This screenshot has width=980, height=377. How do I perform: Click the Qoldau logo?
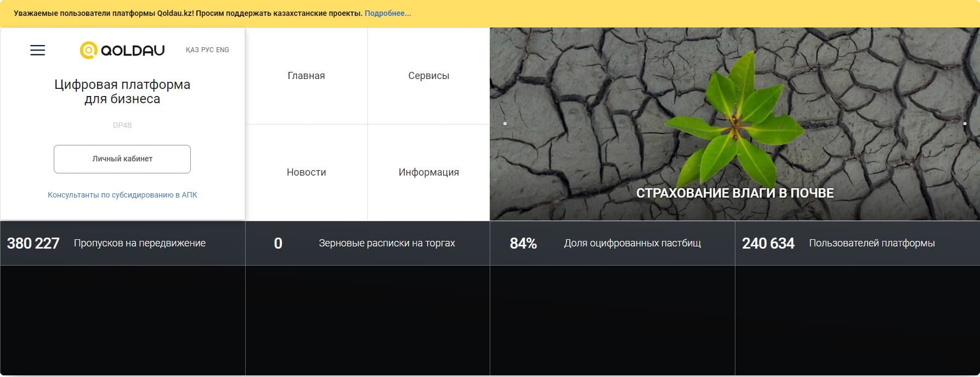pyautogui.click(x=122, y=50)
